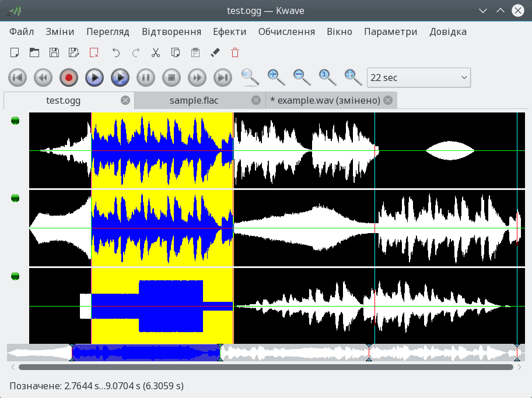Image resolution: width=532 pixels, height=398 pixels.
Task: Save the current file icon
Action: pyautogui.click(x=54, y=52)
